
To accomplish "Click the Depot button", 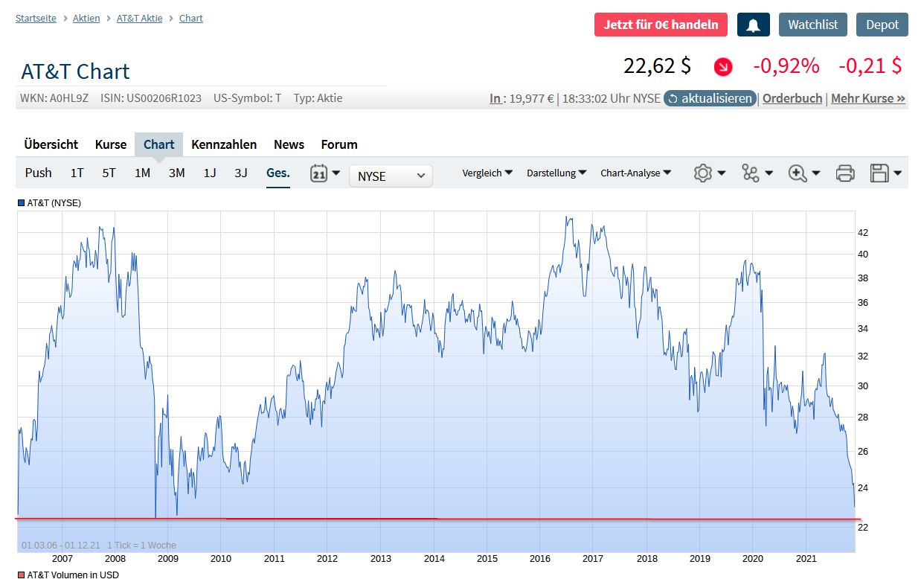I will (882, 25).
